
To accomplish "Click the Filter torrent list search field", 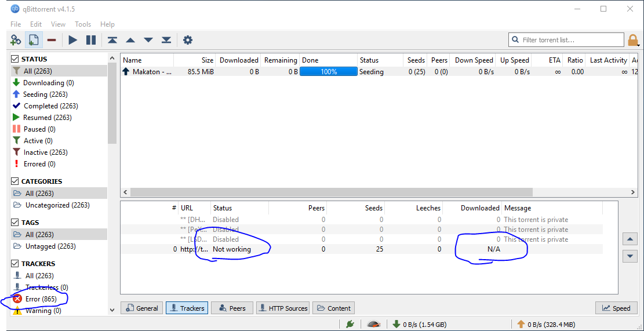I will click(566, 40).
